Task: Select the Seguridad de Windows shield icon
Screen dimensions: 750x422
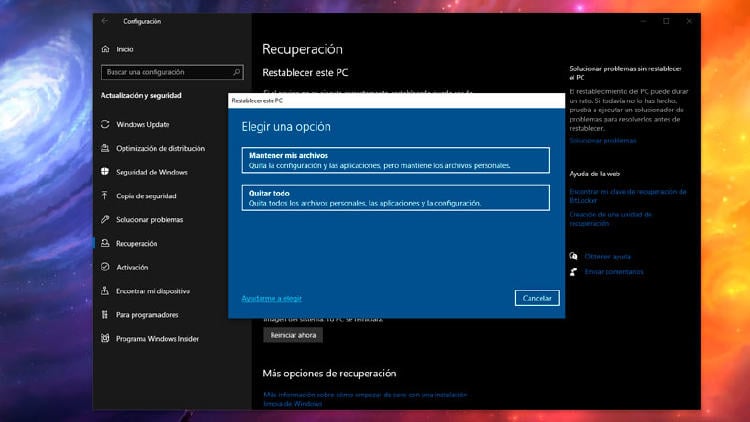Action: pyautogui.click(x=106, y=172)
